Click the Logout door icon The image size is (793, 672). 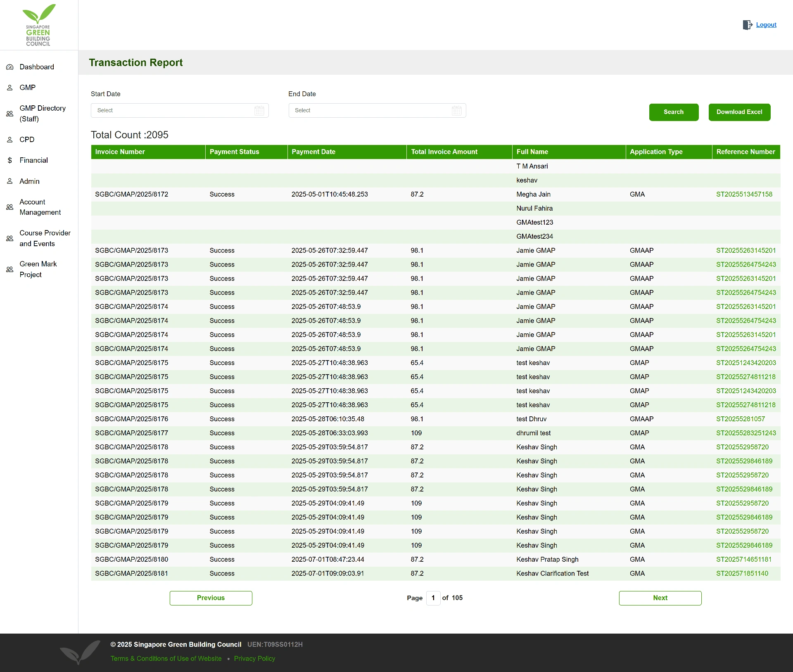pos(747,25)
